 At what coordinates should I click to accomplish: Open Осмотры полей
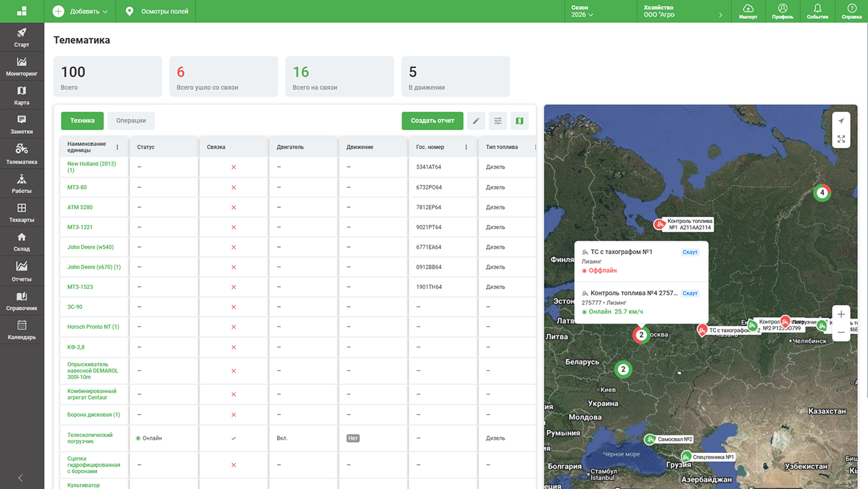[157, 11]
